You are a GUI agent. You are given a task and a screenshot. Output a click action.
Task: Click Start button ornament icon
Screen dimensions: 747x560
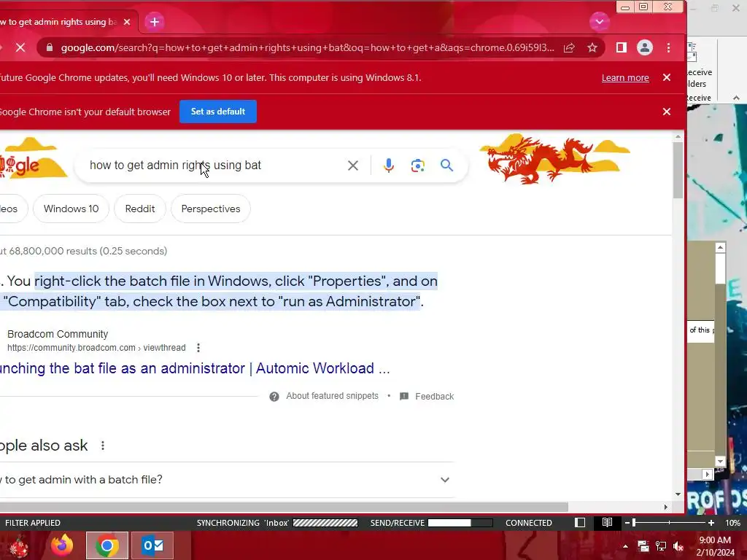click(x=18, y=546)
